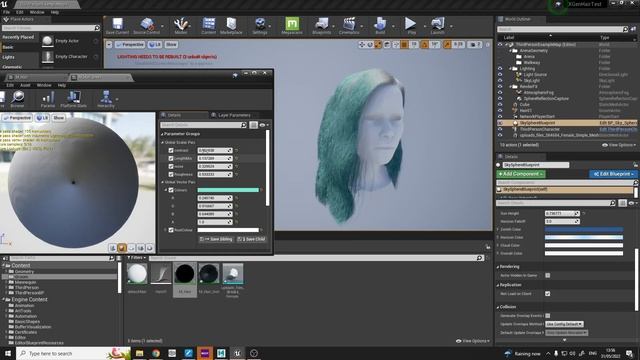
Task: Toggle the noise parameter checkbox
Action: [x=171, y=167]
